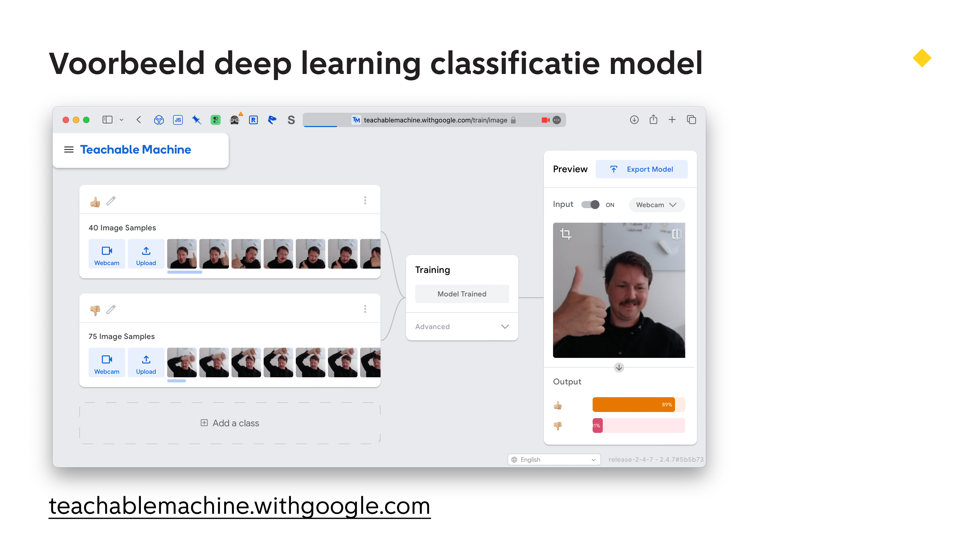Click Add a class button
Viewport: 980px width, 551px height.
230,423
